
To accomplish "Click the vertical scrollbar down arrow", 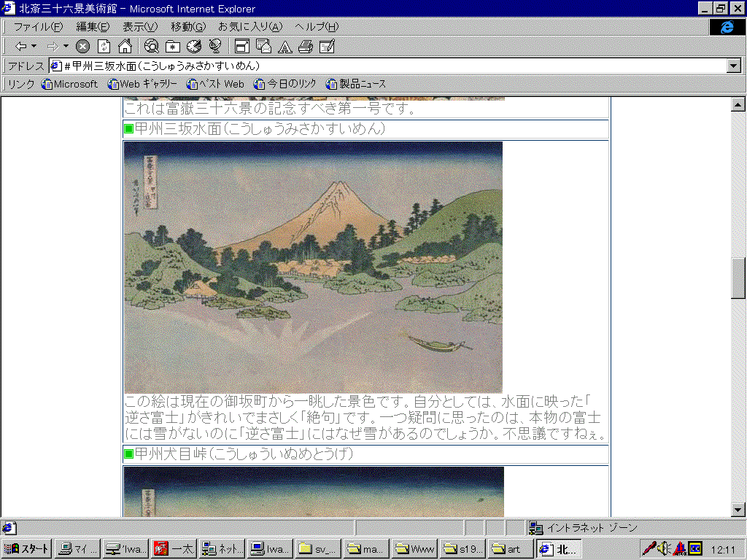I will 738,510.
